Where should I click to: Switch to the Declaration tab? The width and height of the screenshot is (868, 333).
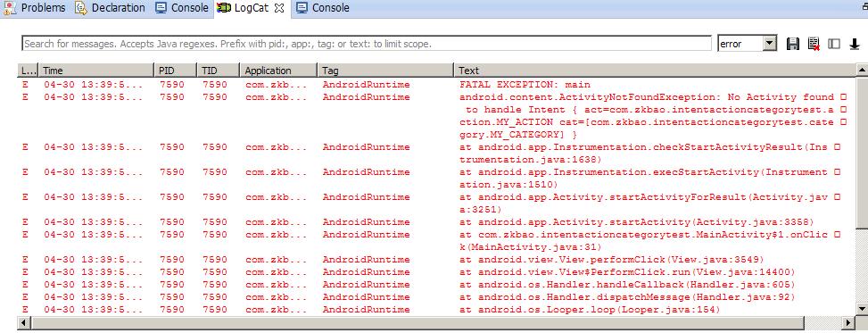tap(111, 8)
